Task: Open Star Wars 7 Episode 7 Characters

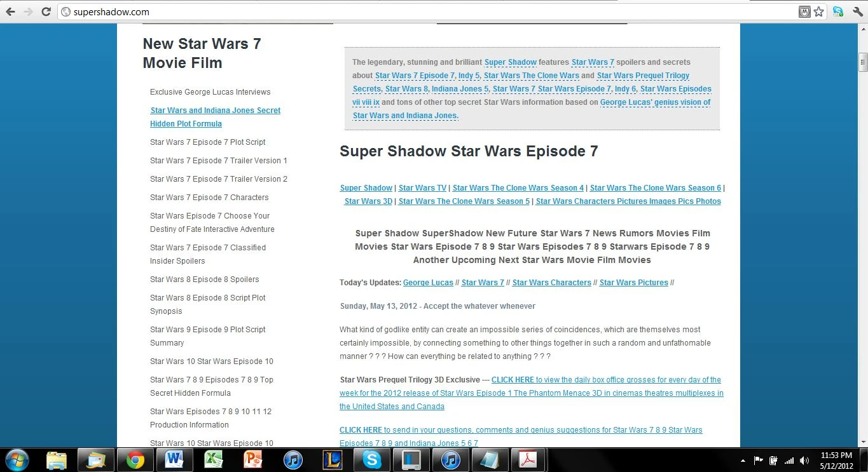Action: click(x=209, y=198)
